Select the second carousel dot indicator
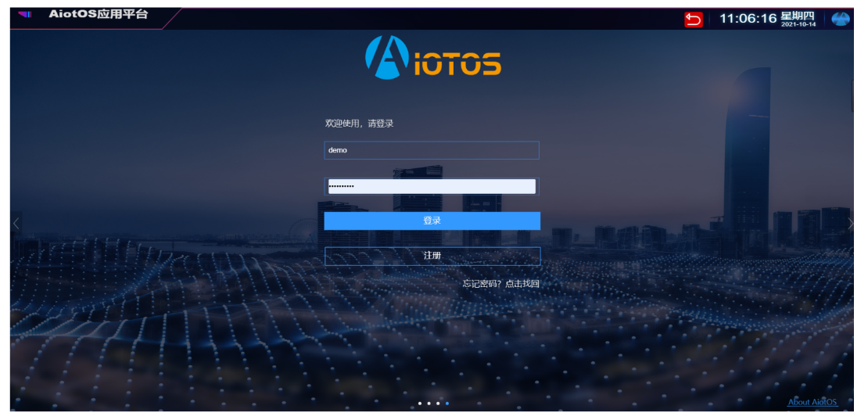 point(429,404)
